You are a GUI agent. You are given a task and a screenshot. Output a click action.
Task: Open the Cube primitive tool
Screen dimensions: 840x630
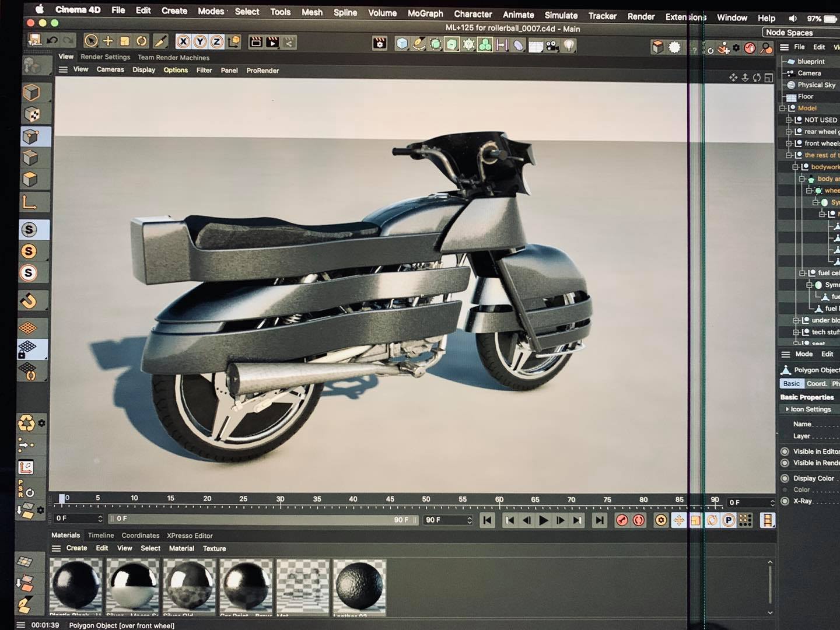(x=402, y=44)
